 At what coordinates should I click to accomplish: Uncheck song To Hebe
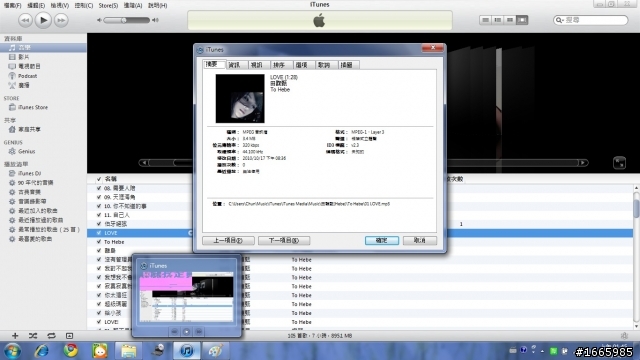(99, 242)
